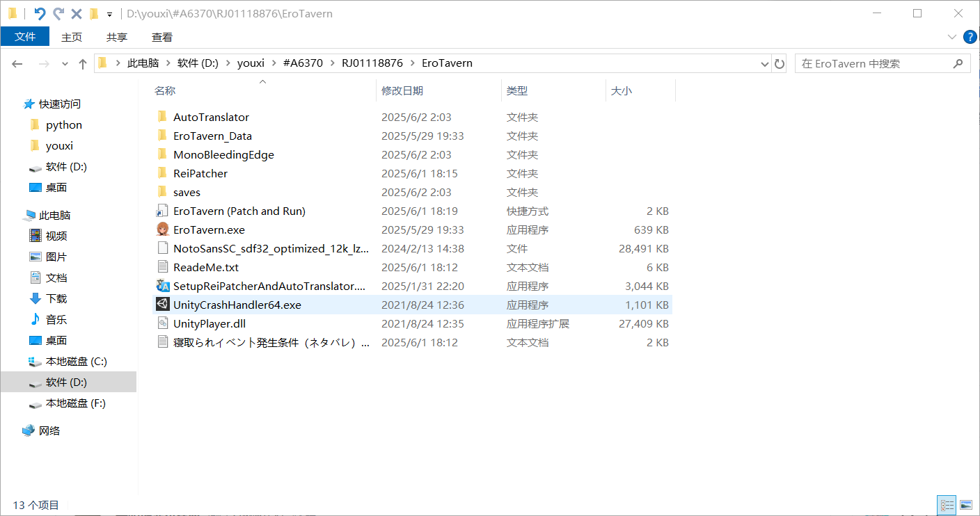Open 本地磁盘 (F:) in the navigation pane
980x516 pixels.
tap(76, 403)
